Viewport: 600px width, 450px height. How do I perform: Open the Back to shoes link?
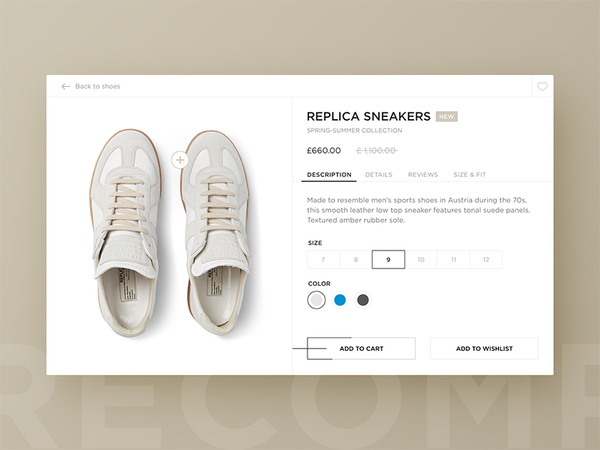click(98, 86)
